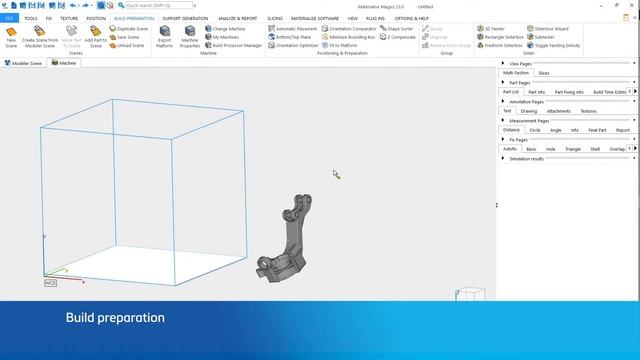
Task: Open the Sinterbox Wizard
Action: coord(547,29)
